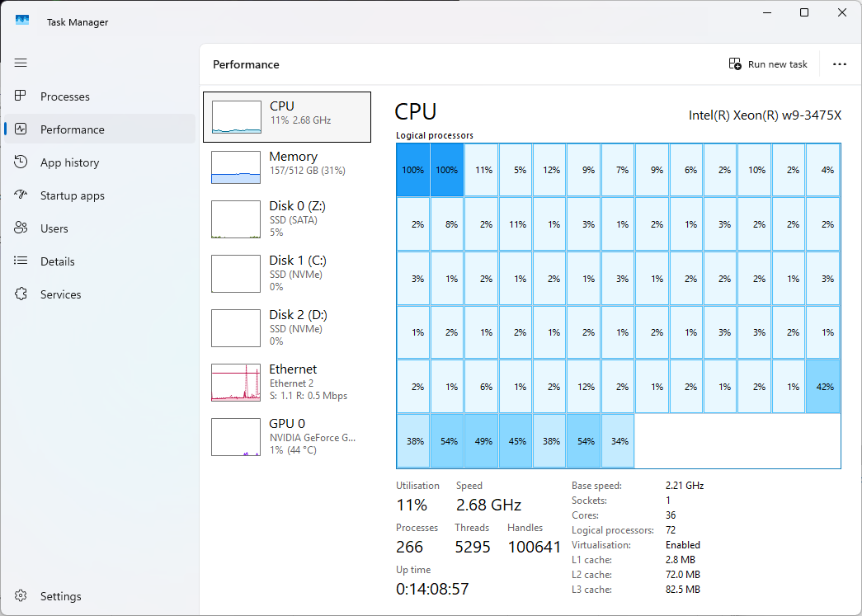Go to Processes via its sidebar icon
Viewport: 862px width, 616px height.
(21, 96)
